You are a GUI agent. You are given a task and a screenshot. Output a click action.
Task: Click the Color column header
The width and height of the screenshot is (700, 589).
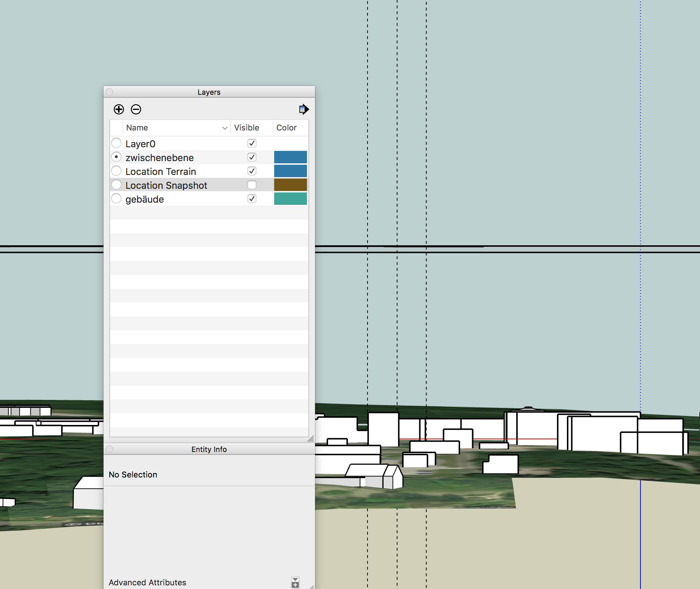click(x=287, y=128)
